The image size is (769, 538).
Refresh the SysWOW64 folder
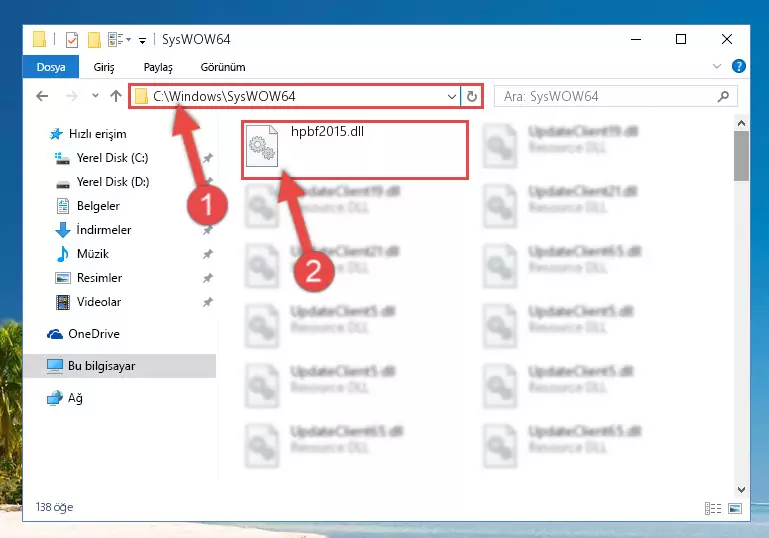point(472,97)
